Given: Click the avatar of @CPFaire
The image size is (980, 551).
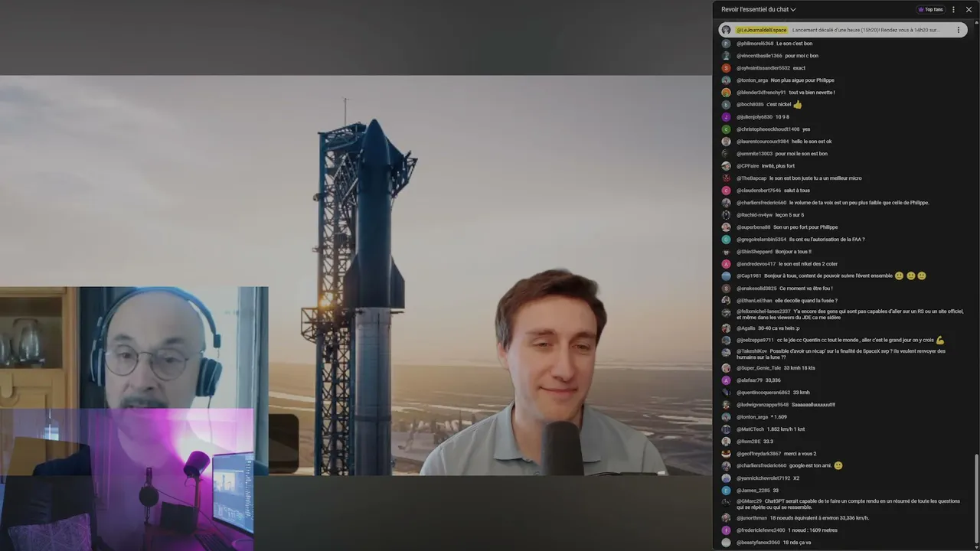Looking at the screenshot, I should click(x=726, y=166).
